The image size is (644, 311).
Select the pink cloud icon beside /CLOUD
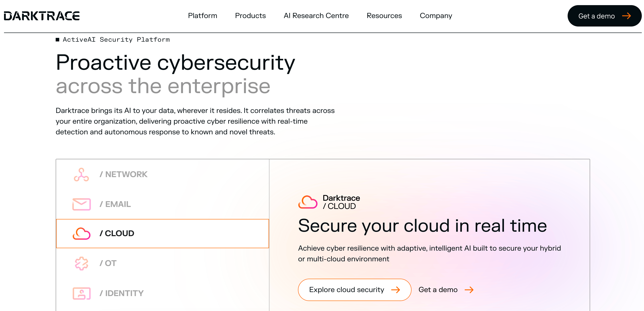point(81,233)
